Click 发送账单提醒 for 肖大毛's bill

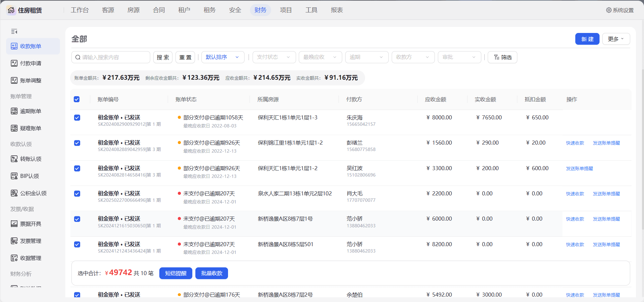click(x=606, y=194)
